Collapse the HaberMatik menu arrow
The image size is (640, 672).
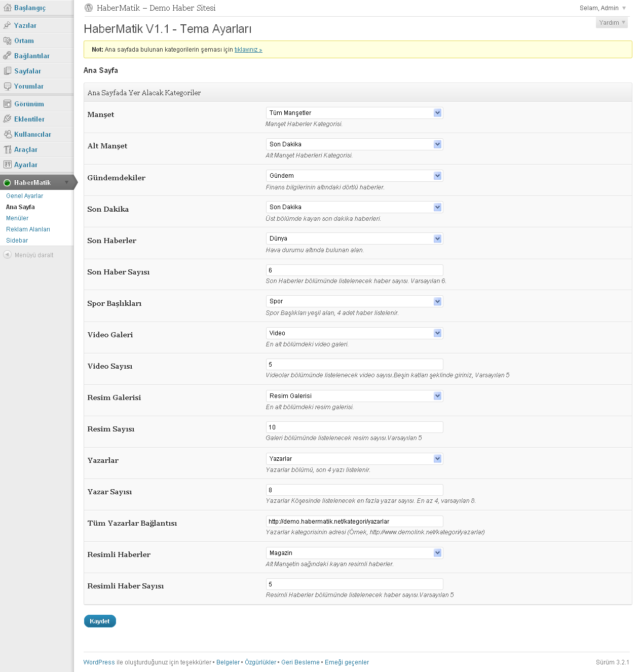(x=66, y=182)
